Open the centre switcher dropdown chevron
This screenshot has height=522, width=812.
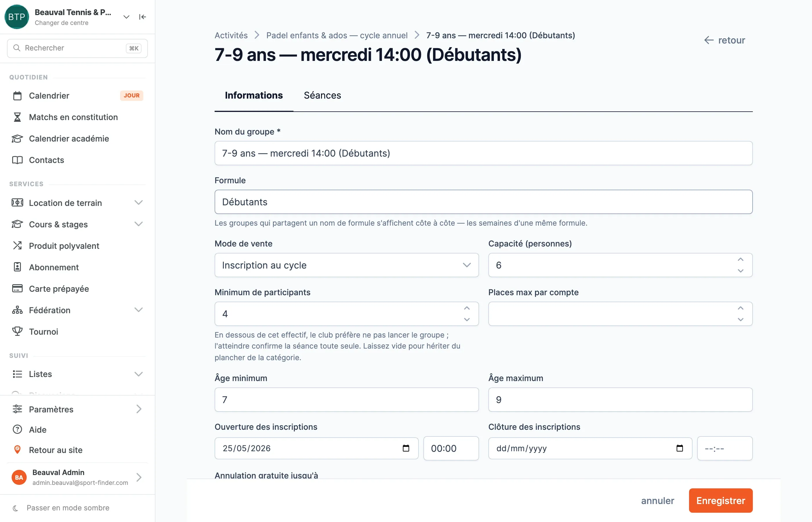[x=126, y=17]
